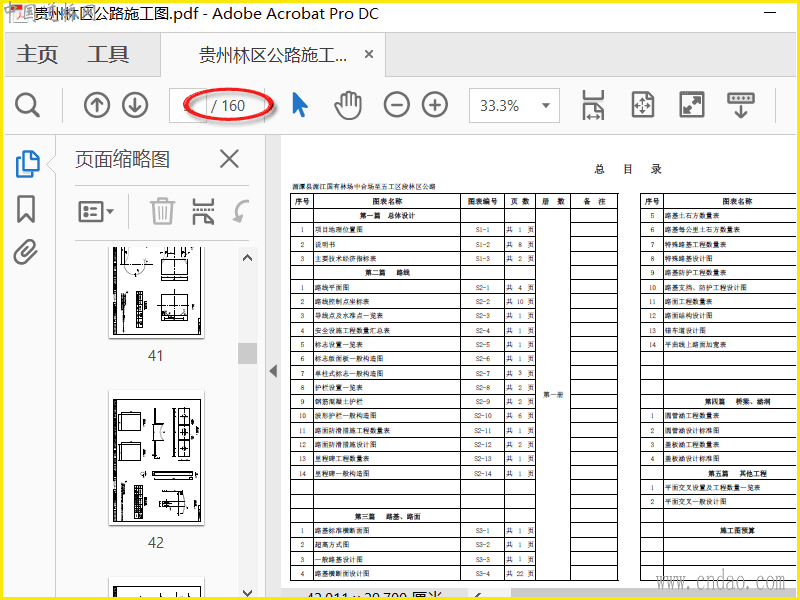Select page 42 thumbnail
The width and height of the screenshot is (800, 600).
click(155, 458)
